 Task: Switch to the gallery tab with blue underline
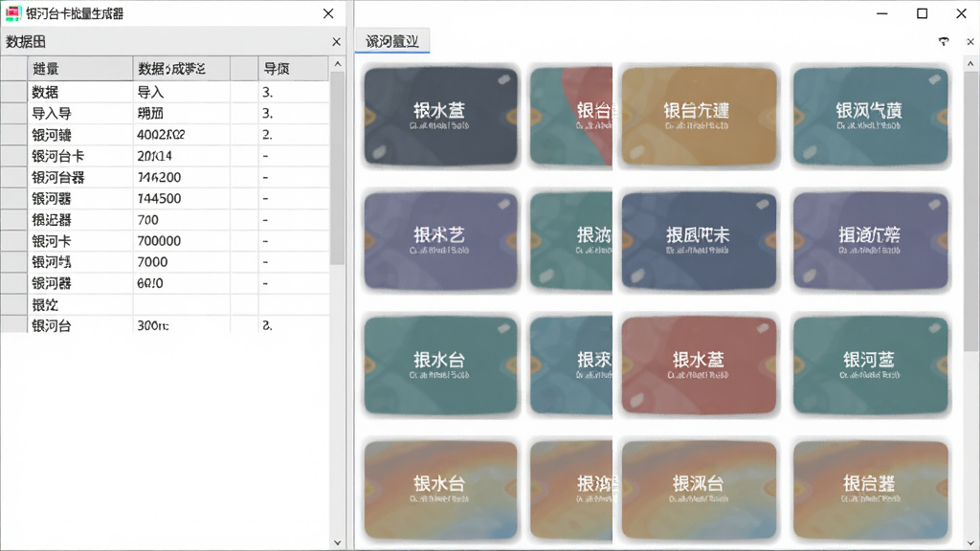pyautogui.click(x=391, y=41)
